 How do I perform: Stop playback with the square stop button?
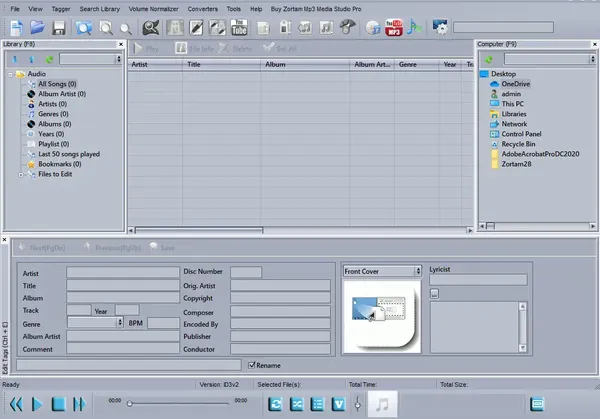pos(59,404)
